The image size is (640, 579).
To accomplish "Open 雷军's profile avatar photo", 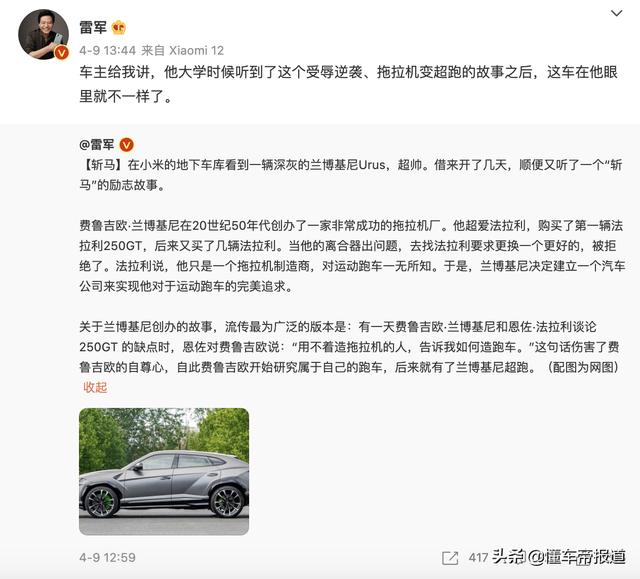I will tap(44, 34).
